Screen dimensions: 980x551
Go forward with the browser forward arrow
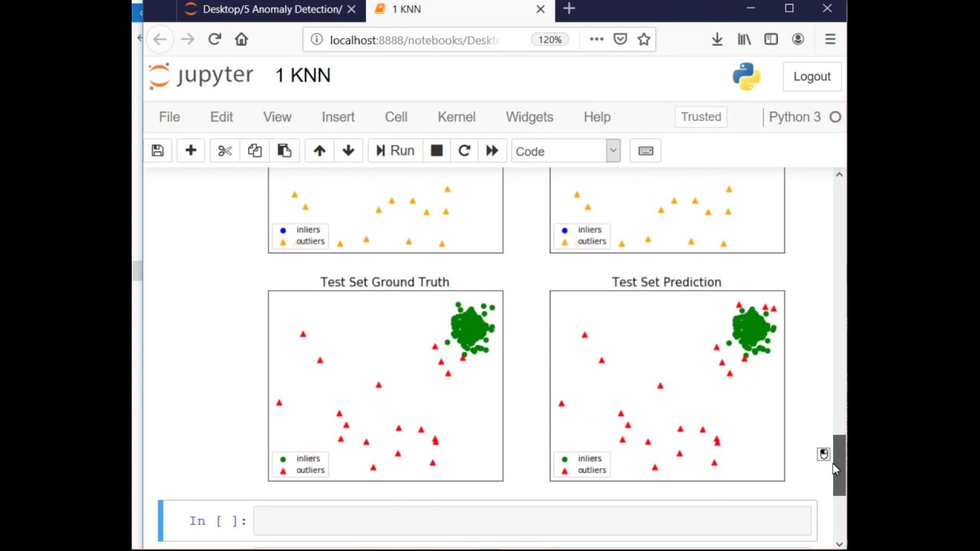pyautogui.click(x=187, y=39)
